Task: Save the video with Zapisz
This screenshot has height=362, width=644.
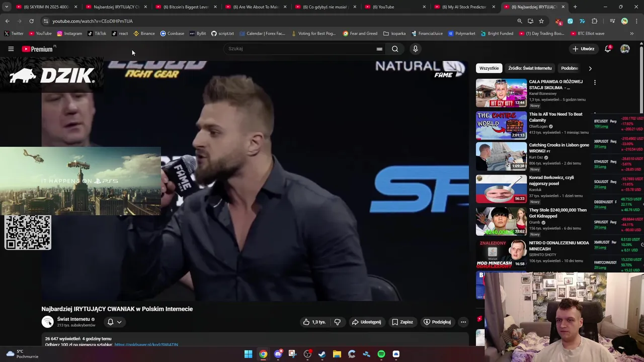Action: [x=403, y=322]
